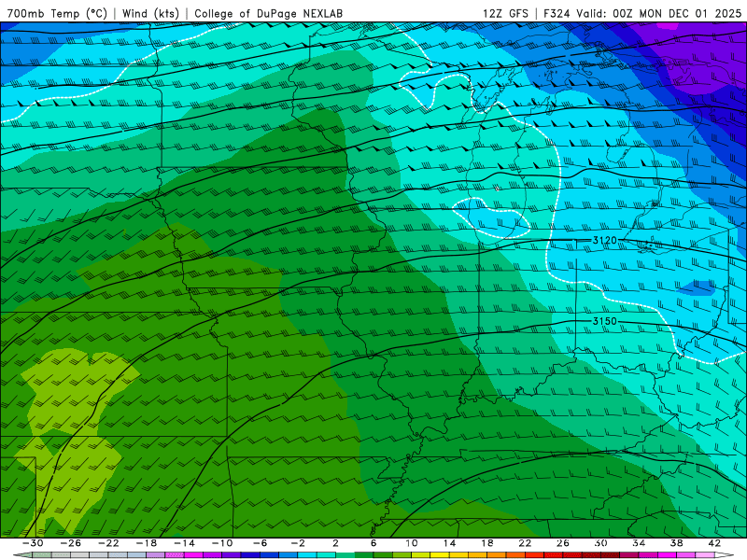Viewport: 747px width, 560px height.
Task: Click the -10 value on the color scale
Action: tap(221, 543)
